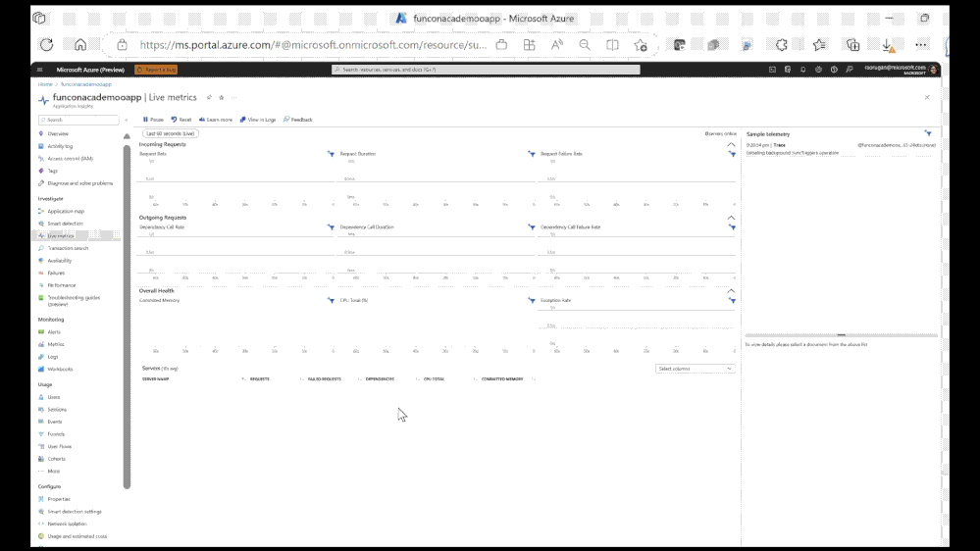Select Performance in sidebar
980x551 pixels.
pos(61,285)
